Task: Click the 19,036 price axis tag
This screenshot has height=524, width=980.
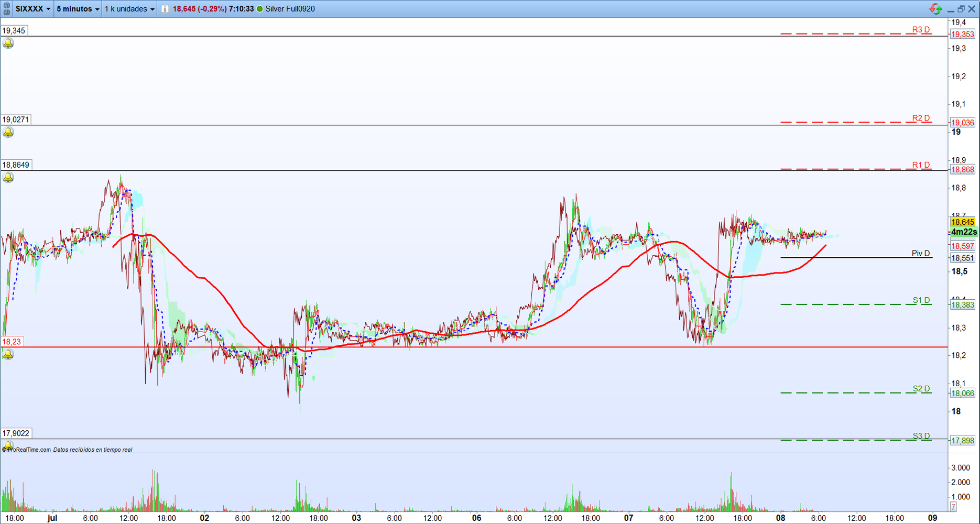Action: tap(963, 123)
